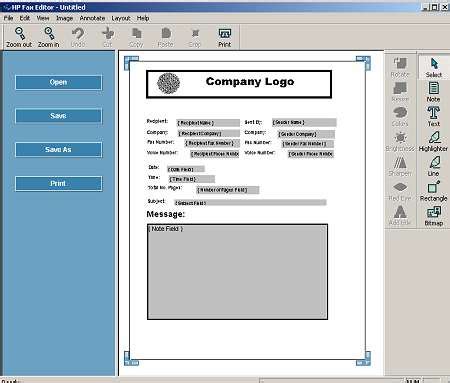Click the Zoom out magnifier tool
This screenshot has width=450, height=383.
click(19, 37)
